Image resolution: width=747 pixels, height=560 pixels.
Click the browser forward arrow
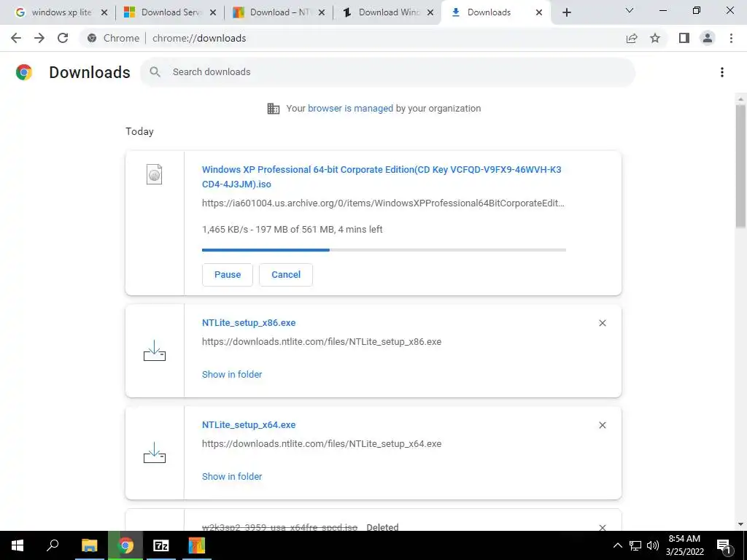[39, 38]
